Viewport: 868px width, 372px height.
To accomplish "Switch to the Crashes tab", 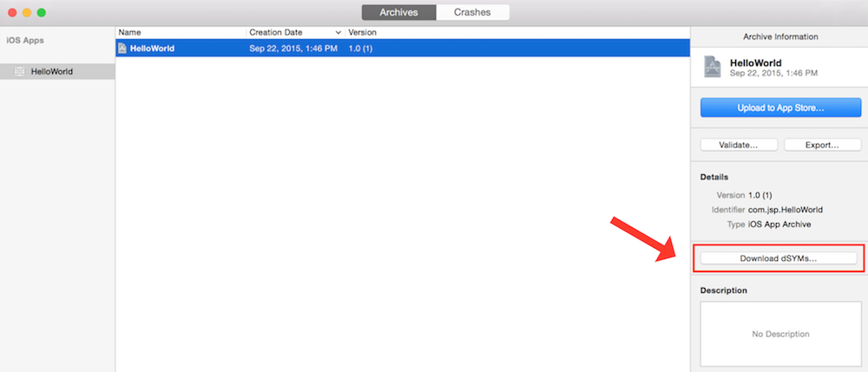I will 472,12.
